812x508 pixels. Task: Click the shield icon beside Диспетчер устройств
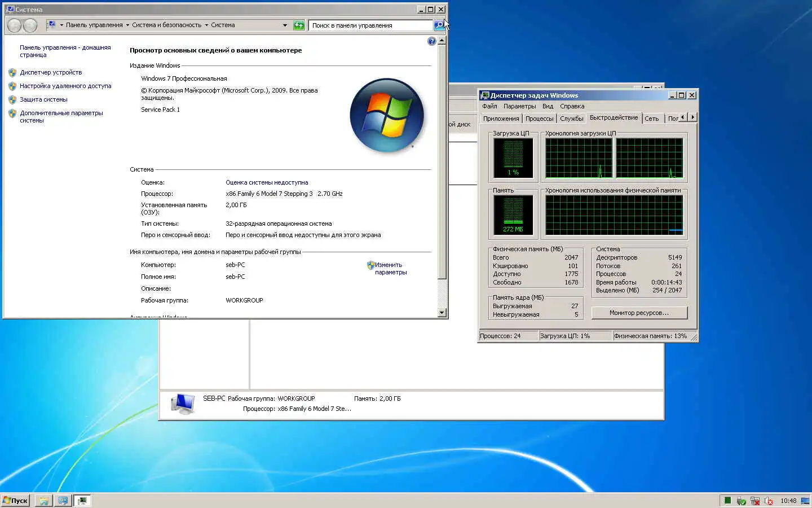(12, 72)
